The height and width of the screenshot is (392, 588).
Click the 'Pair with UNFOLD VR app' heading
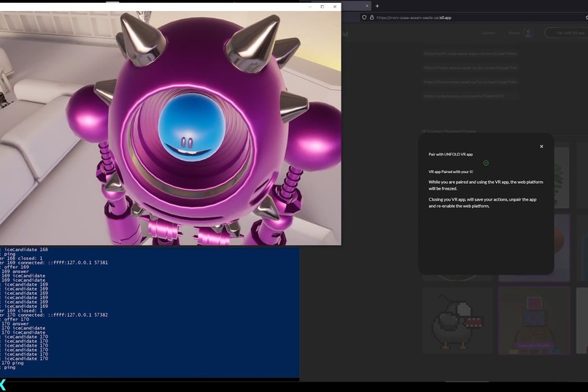click(451, 154)
